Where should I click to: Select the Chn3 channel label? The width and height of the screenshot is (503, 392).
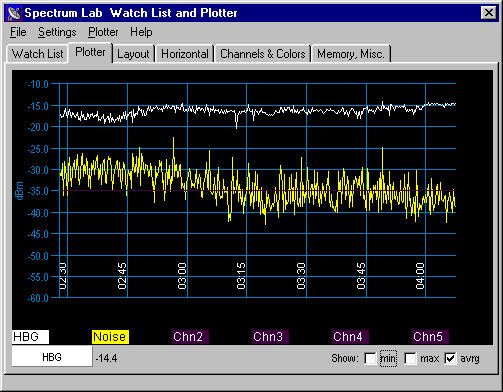click(270, 337)
